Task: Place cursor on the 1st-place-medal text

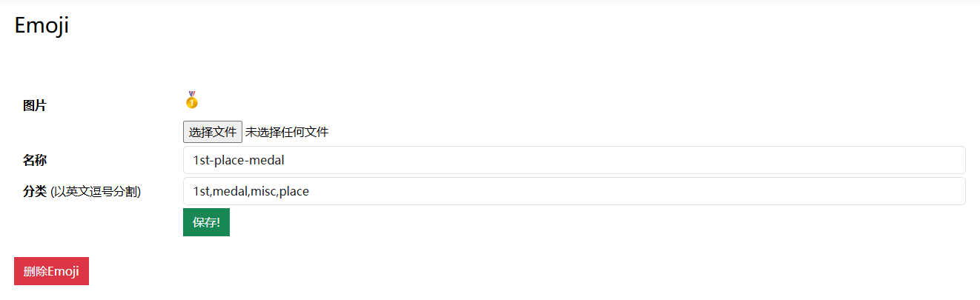Action: [x=239, y=160]
